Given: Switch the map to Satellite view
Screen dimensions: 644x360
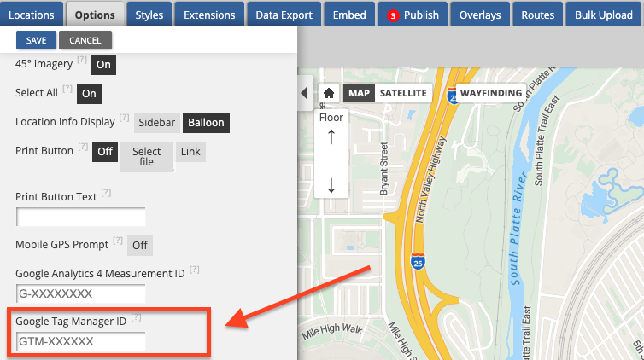Looking at the screenshot, I should tap(403, 92).
